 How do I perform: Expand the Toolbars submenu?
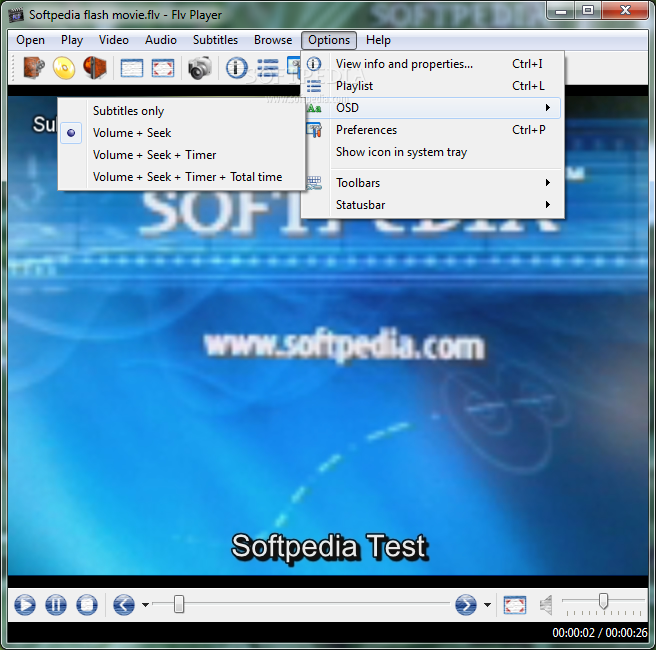432,183
